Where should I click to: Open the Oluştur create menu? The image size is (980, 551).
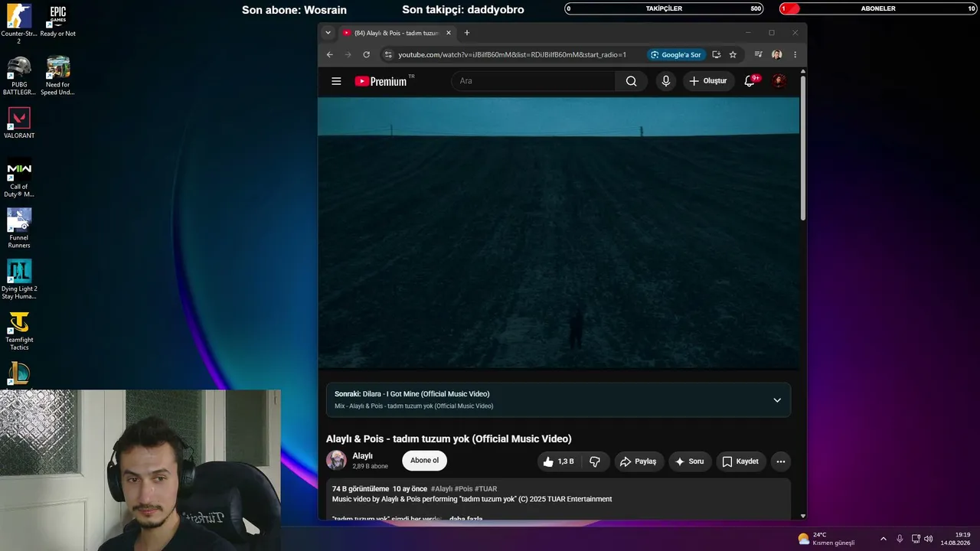click(708, 81)
